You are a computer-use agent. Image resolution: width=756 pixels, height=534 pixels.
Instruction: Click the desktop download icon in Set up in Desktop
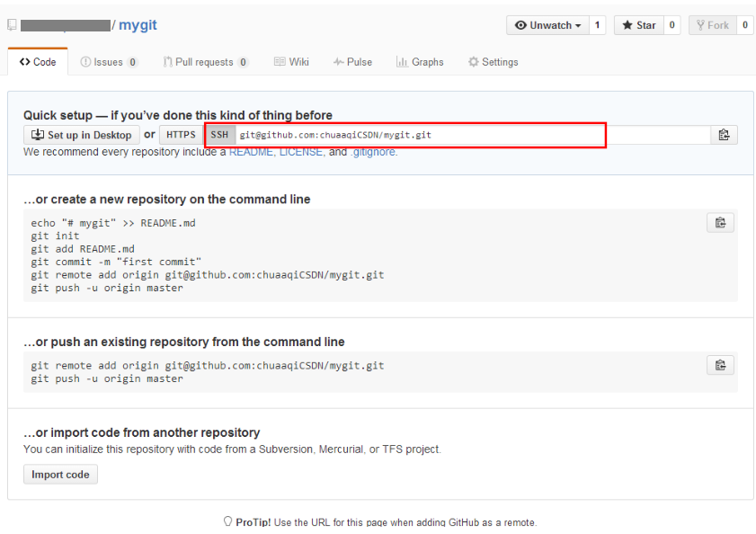[x=38, y=135]
